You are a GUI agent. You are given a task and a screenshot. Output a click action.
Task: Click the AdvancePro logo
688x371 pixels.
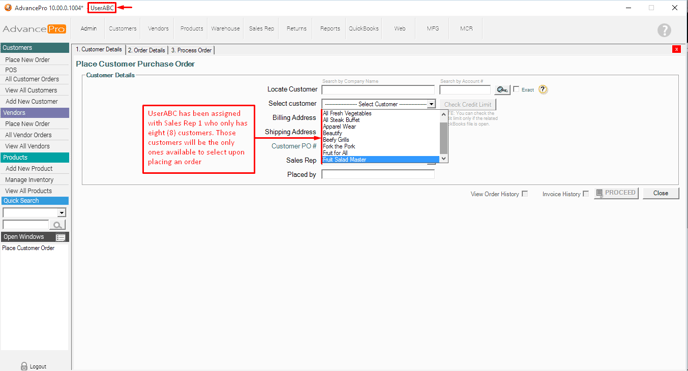[34, 29]
